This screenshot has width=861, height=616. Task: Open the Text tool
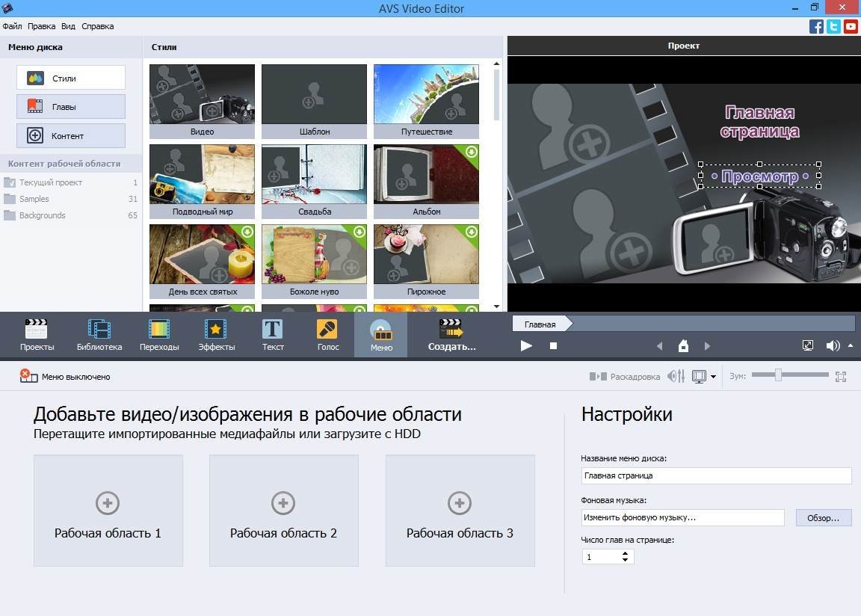tap(273, 334)
